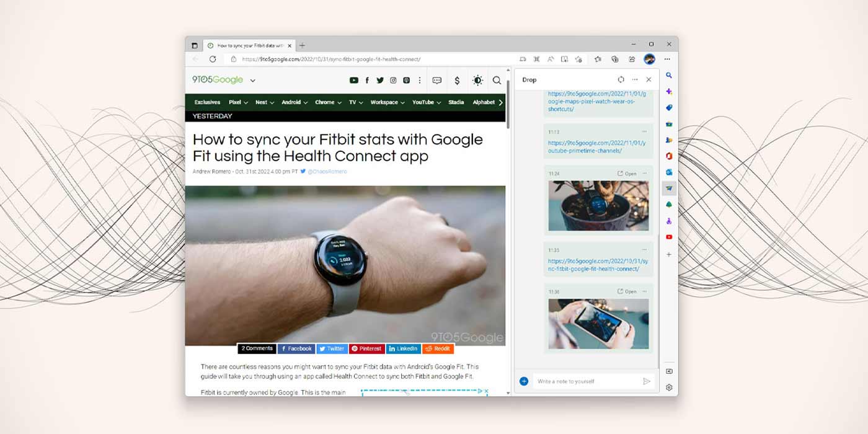Viewport: 868px width, 434px height.
Task: Toggle the vertical tabs button
Action: pyautogui.click(x=195, y=45)
